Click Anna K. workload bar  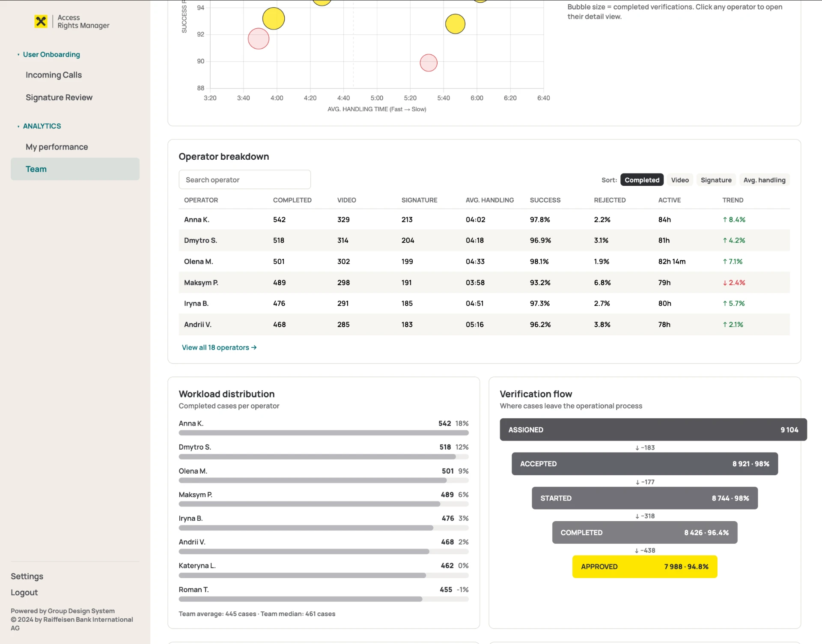pos(324,433)
